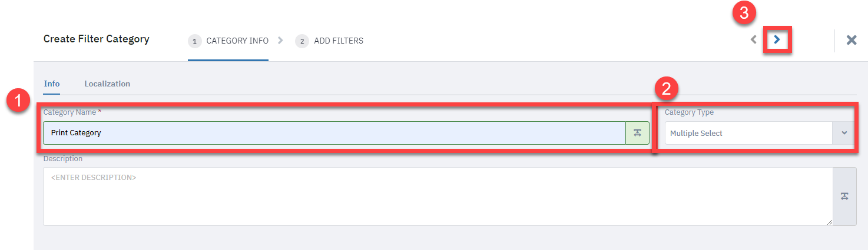Go to the next wizard step arrow

coord(777,39)
